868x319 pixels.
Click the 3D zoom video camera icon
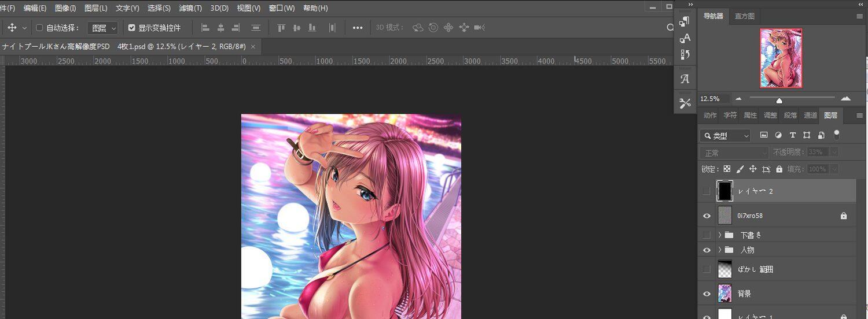point(479,28)
